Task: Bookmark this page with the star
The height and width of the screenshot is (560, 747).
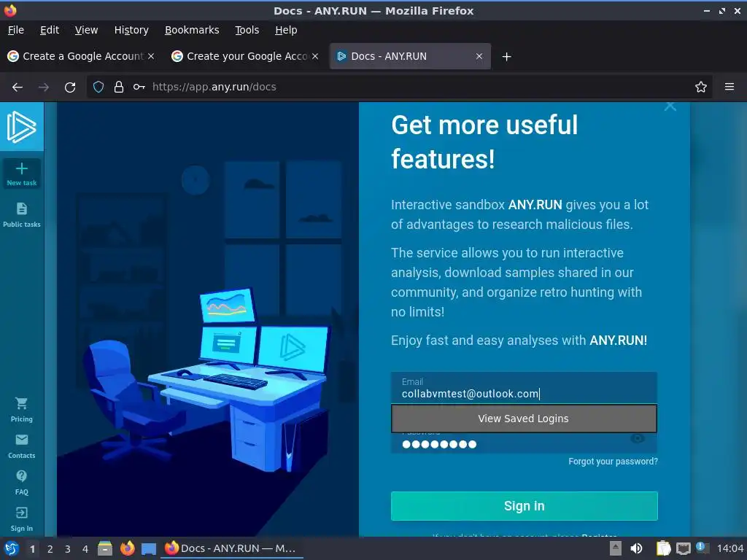Action: coord(701,87)
